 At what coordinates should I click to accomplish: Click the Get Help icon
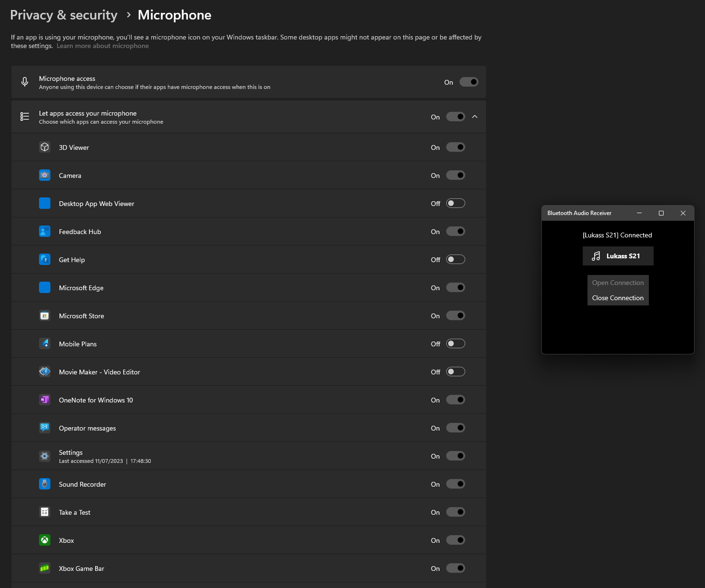45,259
